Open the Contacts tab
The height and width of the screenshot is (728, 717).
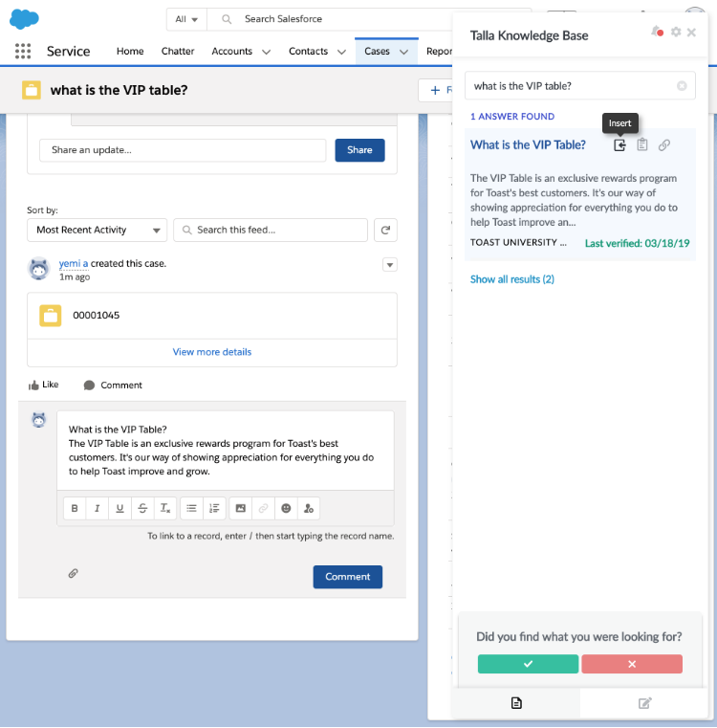[x=308, y=51]
